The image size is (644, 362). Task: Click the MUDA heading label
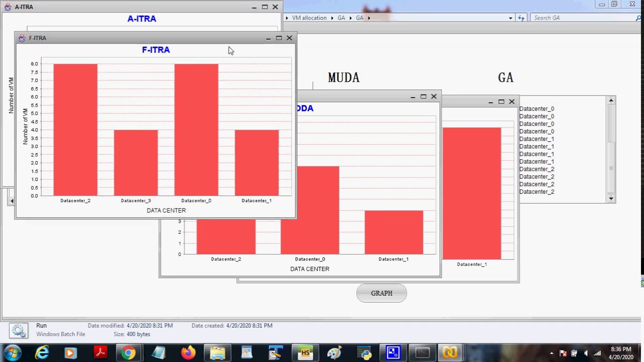tap(344, 77)
